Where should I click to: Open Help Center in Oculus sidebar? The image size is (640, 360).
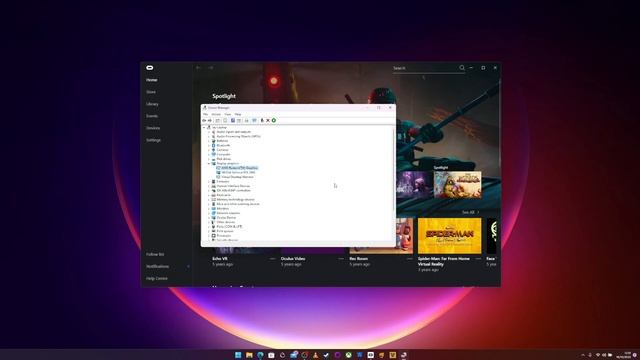coord(157,278)
